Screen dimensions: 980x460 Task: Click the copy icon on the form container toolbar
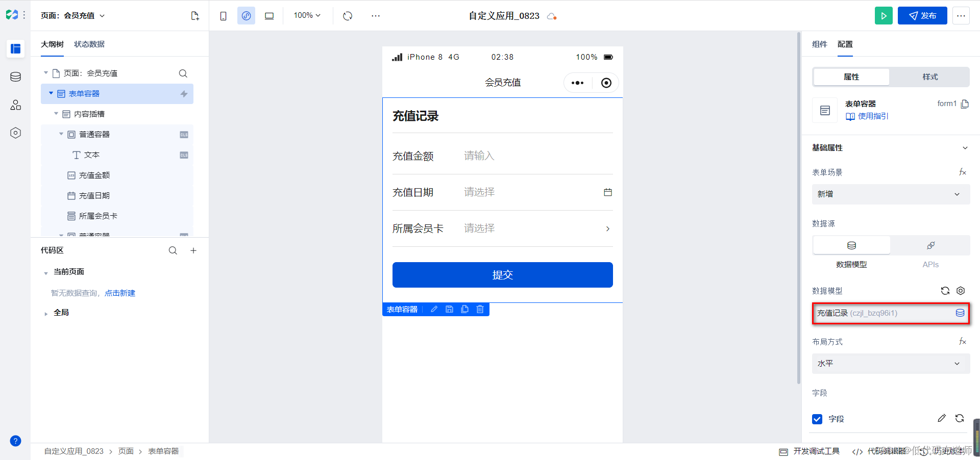click(464, 309)
